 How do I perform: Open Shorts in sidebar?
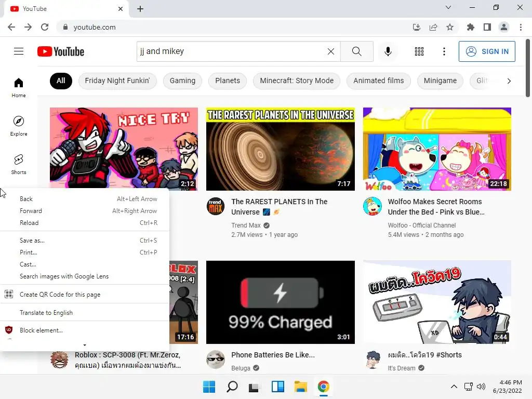19,164
